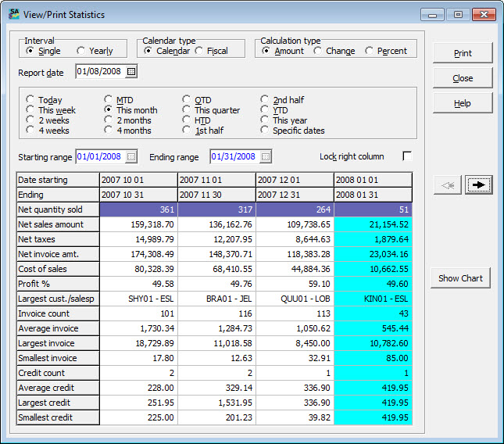Viewport: 504px width, 444px height.
Task: Click into the Report date field
Action: pyautogui.click(x=100, y=73)
